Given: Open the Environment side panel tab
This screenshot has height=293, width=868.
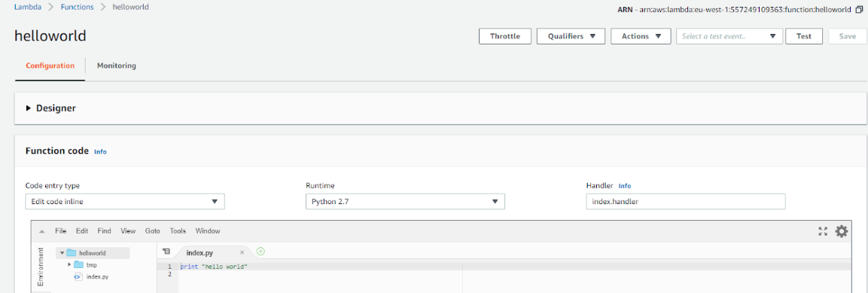Looking at the screenshot, I should coord(41,267).
